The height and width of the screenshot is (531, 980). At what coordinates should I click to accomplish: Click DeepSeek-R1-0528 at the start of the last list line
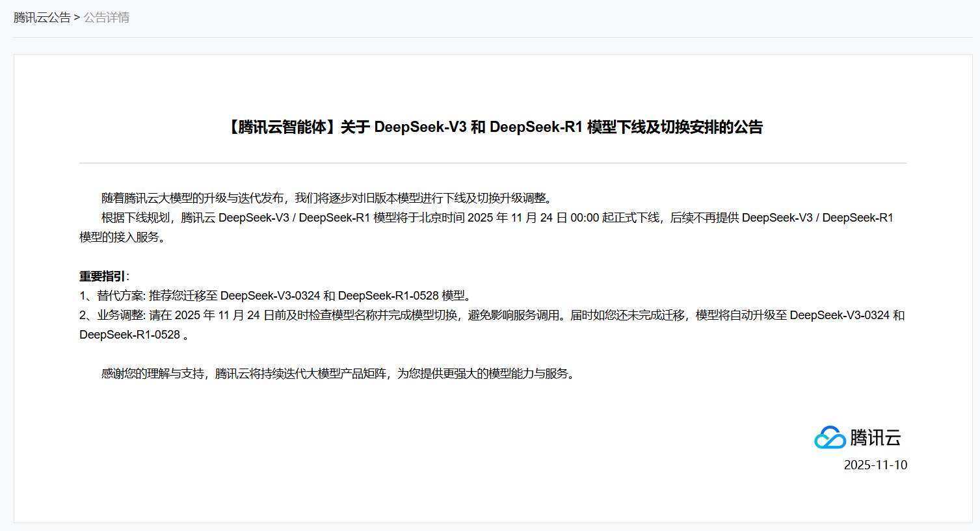pyautogui.click(x=129, y=335)
